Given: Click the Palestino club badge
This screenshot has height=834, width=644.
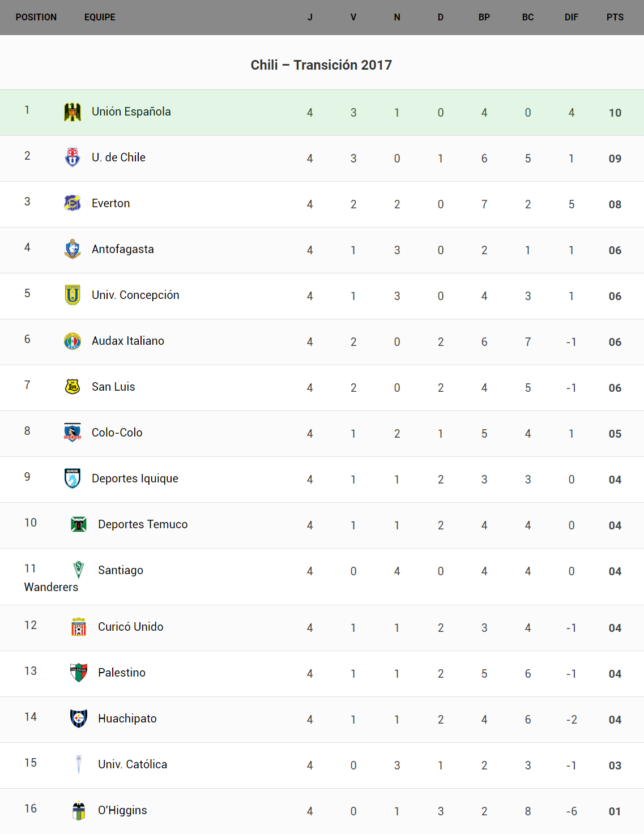Looking at the screenshot, I should pos(79,673).
